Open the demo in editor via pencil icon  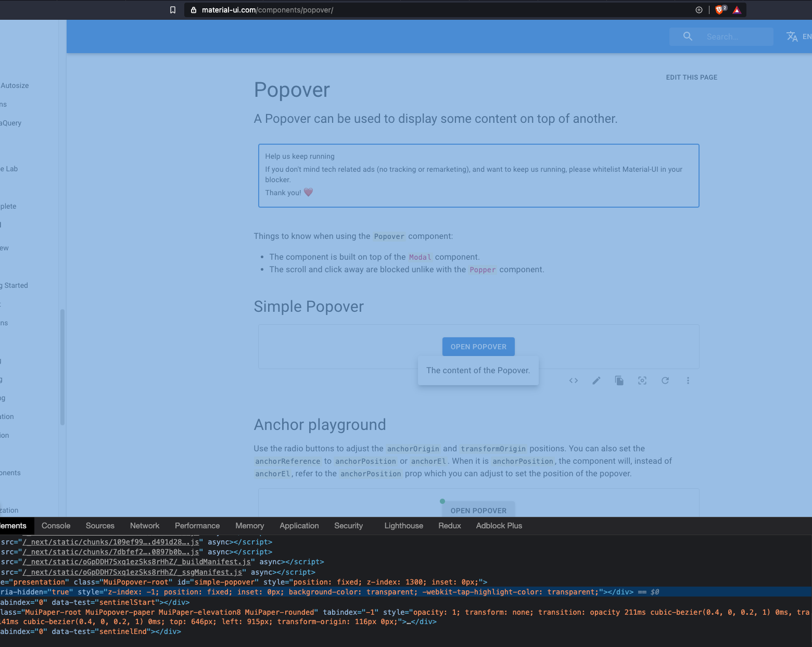tap(596, 380)
